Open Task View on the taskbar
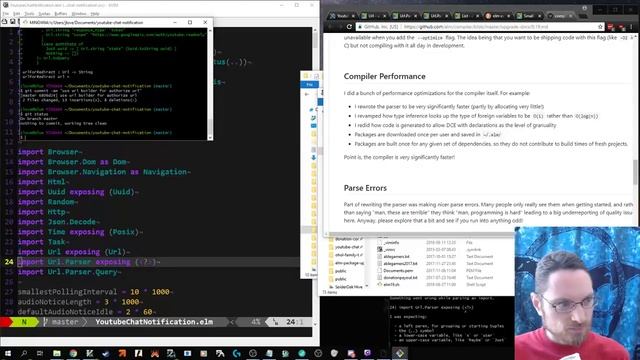Viewport: 640px width, 360px height. point(40,353)
